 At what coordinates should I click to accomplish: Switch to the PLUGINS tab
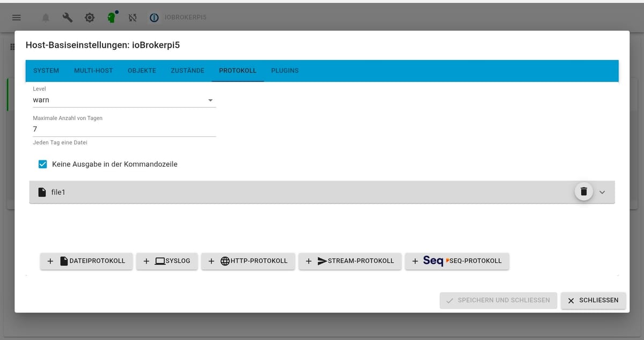(x=285, y=71)
